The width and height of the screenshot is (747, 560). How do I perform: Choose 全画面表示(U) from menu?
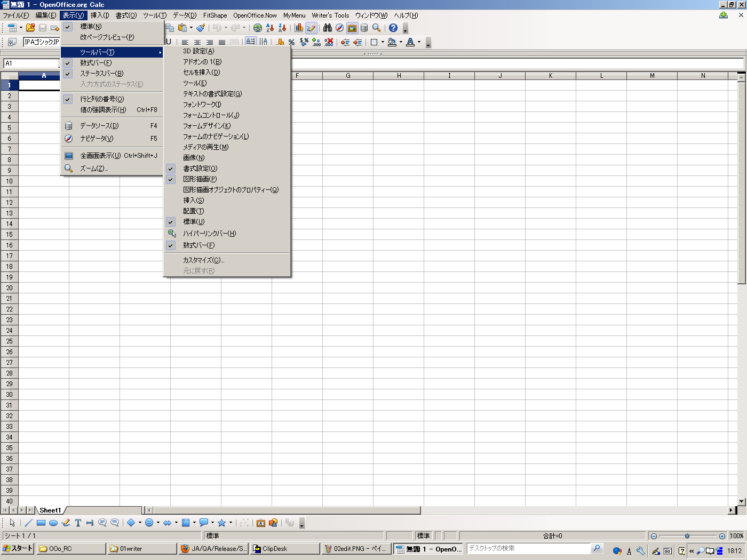(x=112, y=156)
